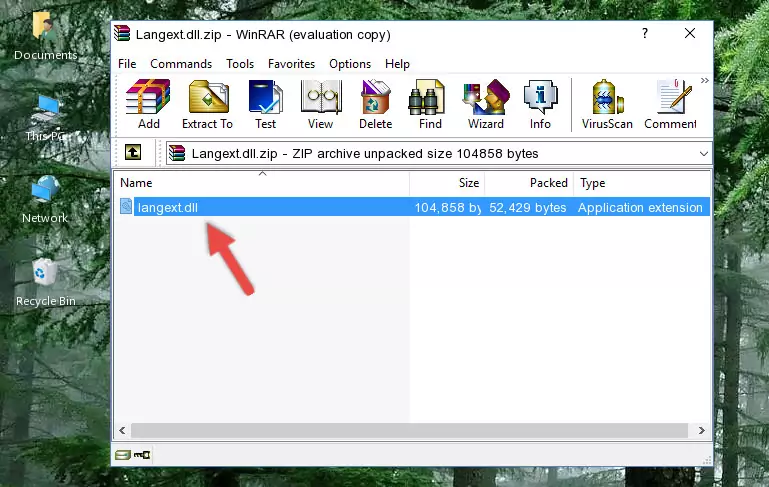Go up one folder level

coord(133,153)
